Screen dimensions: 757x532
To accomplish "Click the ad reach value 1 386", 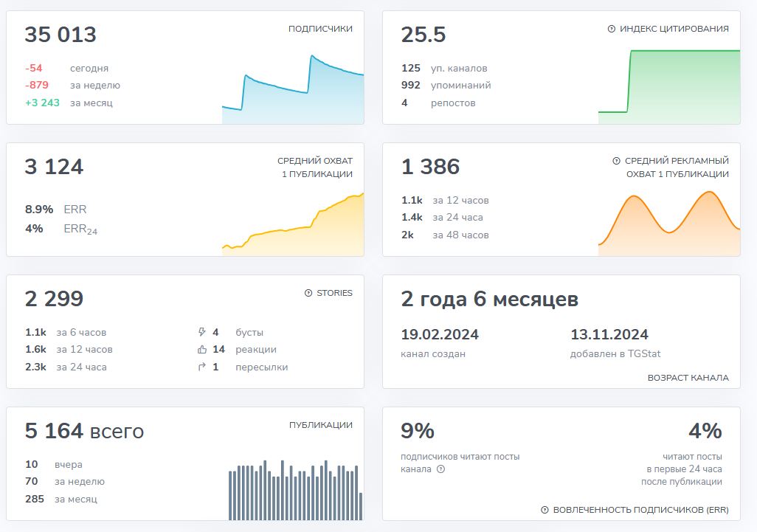I will pos(431,167).
